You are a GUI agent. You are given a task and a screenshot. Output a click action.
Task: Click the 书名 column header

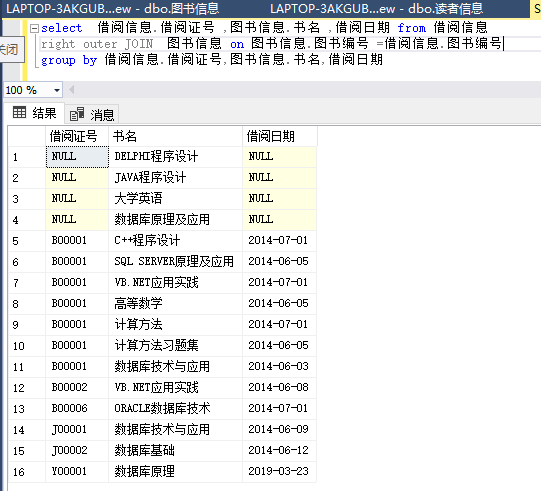[x=176, y=136]
